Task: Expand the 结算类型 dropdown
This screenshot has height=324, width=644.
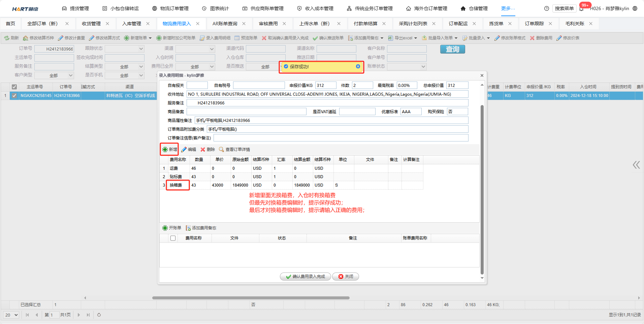Action: [141, 67]
